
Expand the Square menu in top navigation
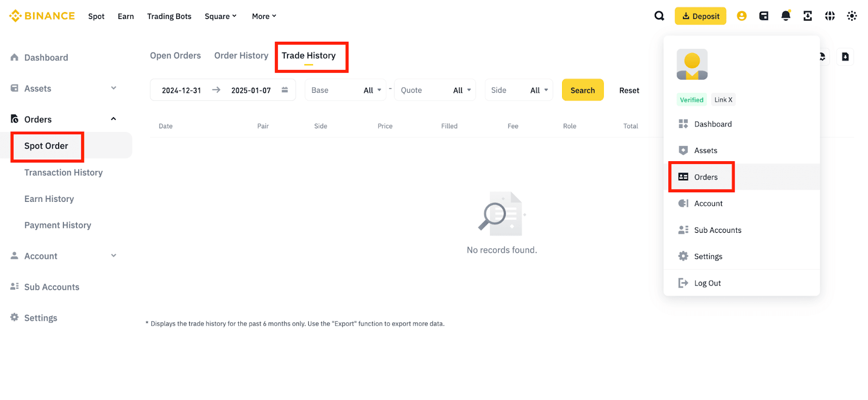tap(220, 16)
